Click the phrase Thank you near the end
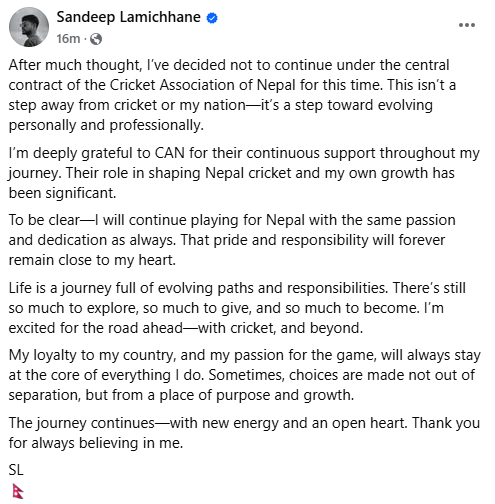This screenshot has width=495, height=504. pos(446,423)
